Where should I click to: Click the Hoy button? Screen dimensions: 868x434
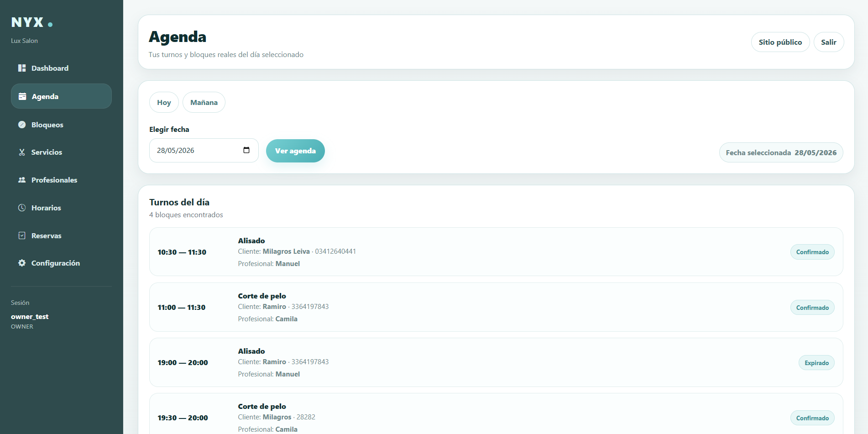164,102
